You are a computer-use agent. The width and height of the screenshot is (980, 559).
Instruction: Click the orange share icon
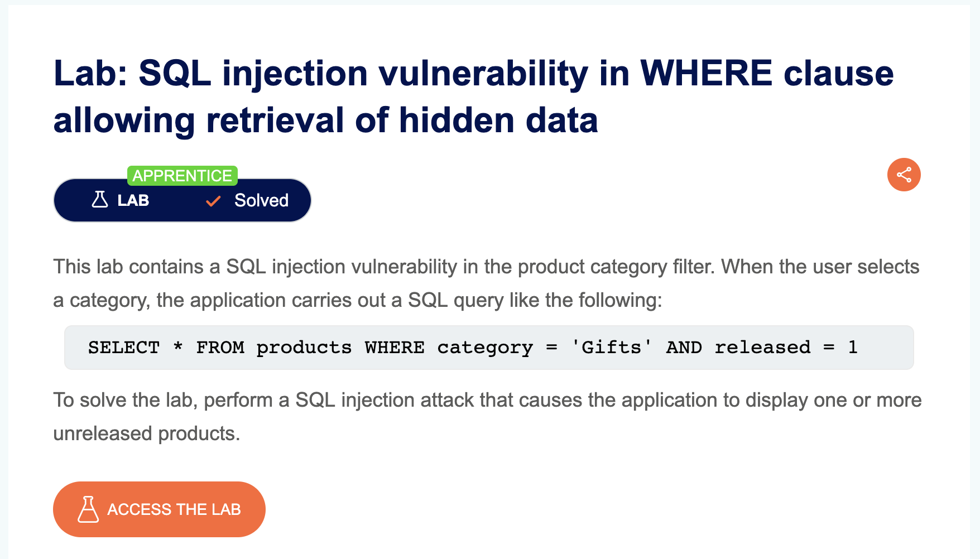904,175
